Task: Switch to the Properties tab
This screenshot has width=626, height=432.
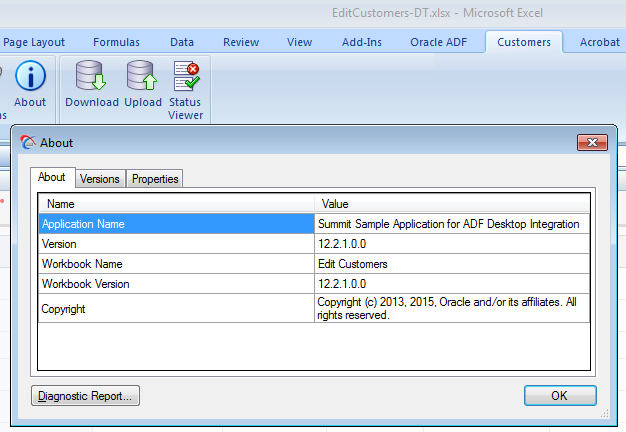Action: click(155, 178)
